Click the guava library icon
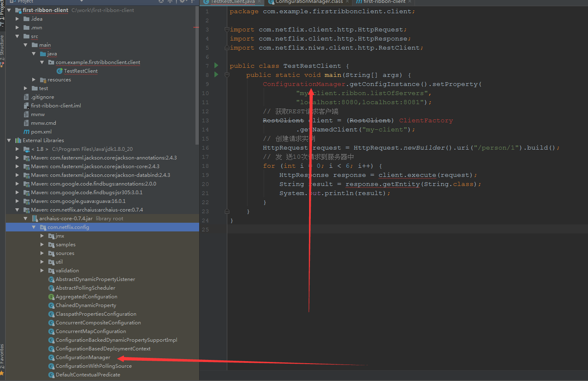The width and height of the screenshot is (588, 381). pos(26,201)
